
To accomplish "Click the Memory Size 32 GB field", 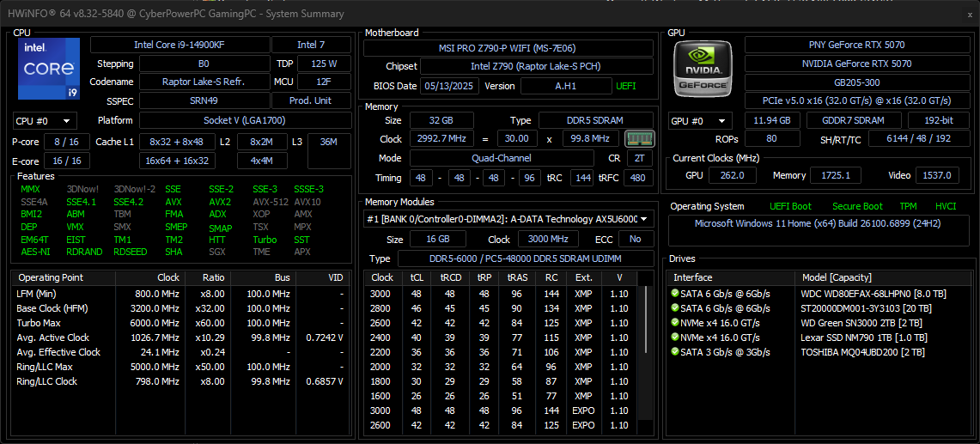I will (x=441, y=120).
